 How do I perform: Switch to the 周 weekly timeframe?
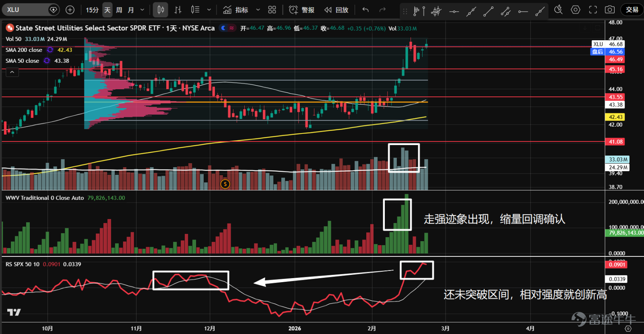(x=119, y=10)
